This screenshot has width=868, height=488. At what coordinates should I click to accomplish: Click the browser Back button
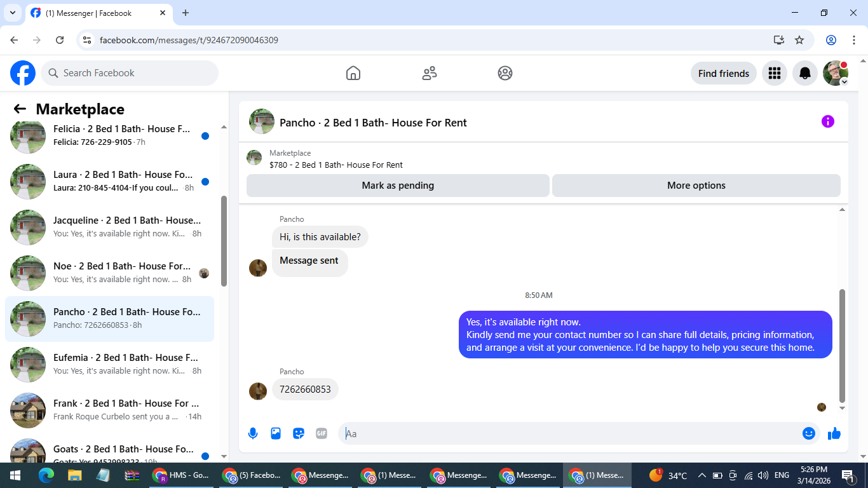click(x=14, y=40)
